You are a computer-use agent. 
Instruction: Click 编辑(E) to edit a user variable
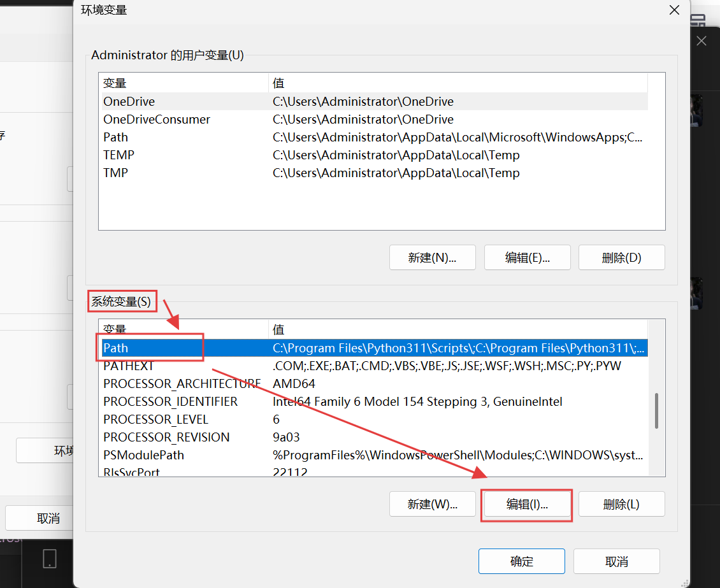(527, 257)
